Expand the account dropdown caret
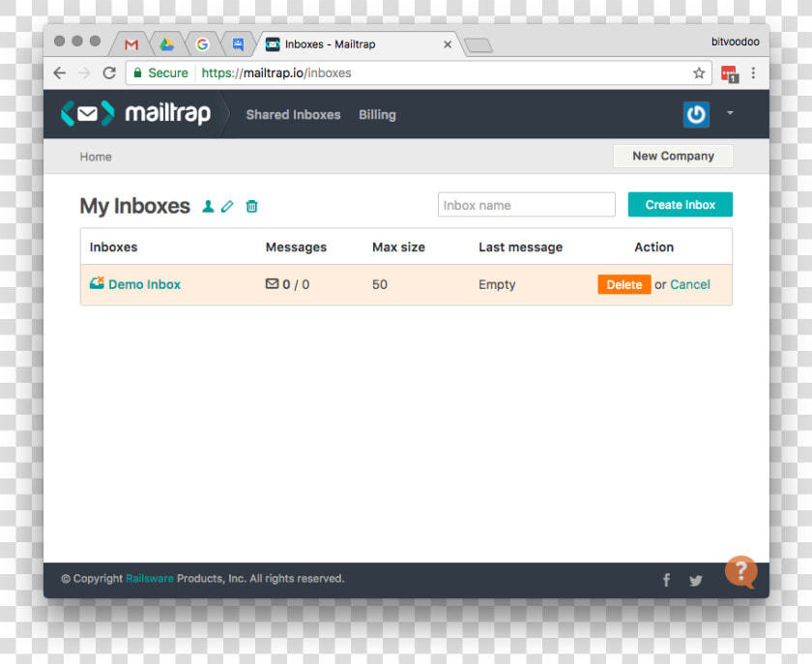The height and width of the screenshot is (664, 812). coord(730,112)
